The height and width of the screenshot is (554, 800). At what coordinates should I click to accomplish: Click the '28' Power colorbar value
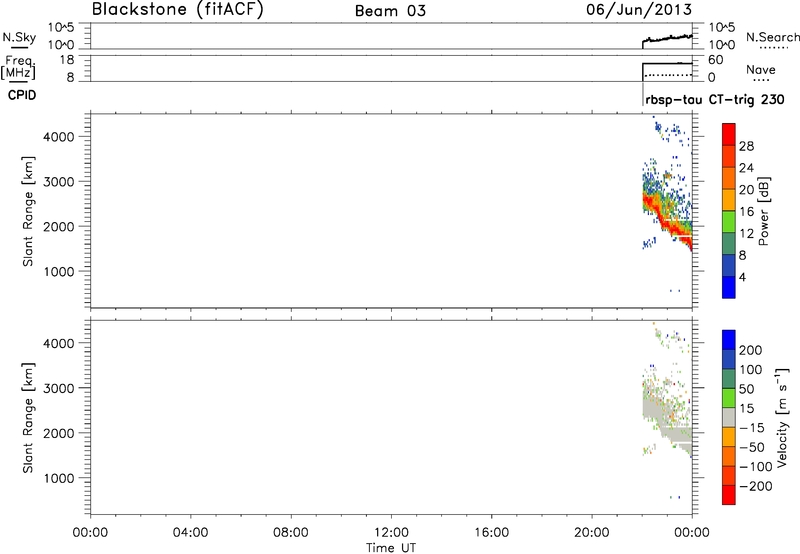point(746,146)
